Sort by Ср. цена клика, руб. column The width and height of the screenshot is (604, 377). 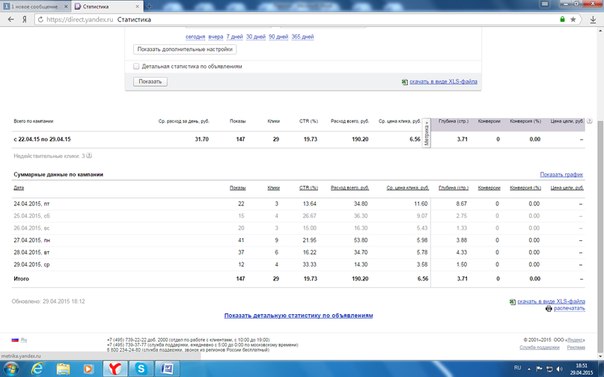(x=408, y=188)
